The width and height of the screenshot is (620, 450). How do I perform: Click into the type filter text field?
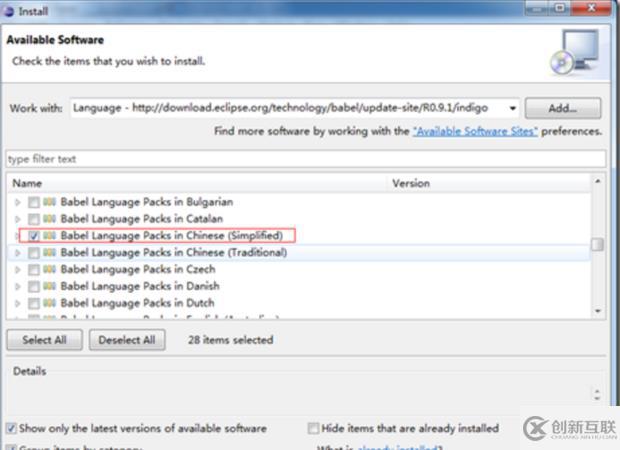[x=306, y=159]
